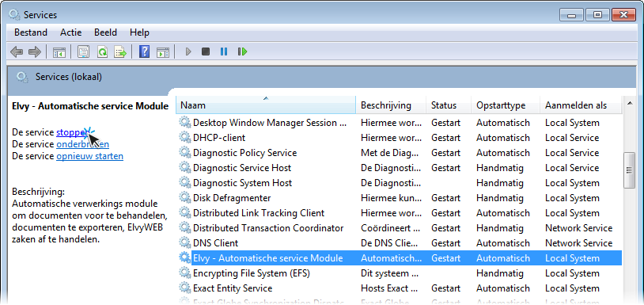The height and width of the screenshot is (305, 644).
Task: Click the 'opnieuw starten' link
Action: coord(89,156)
